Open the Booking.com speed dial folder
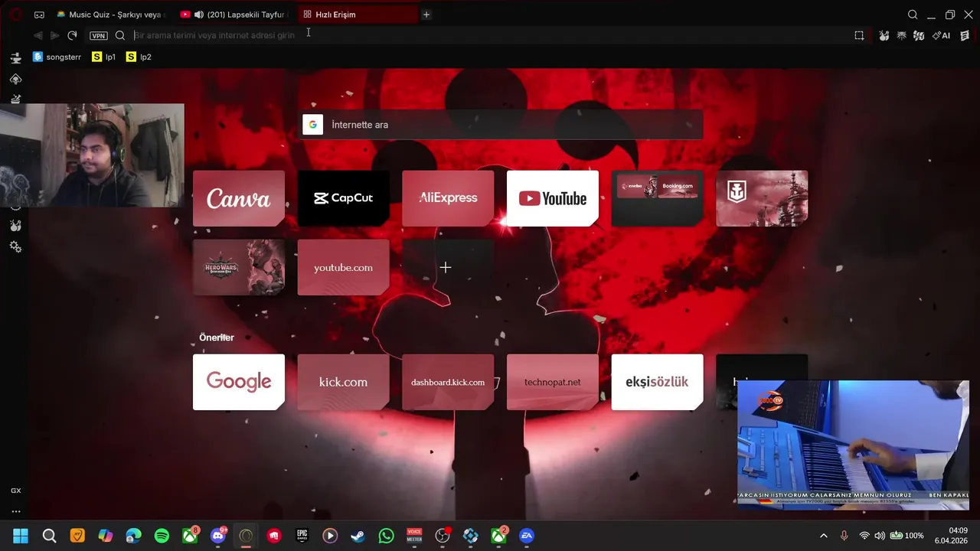 [657, 198]
